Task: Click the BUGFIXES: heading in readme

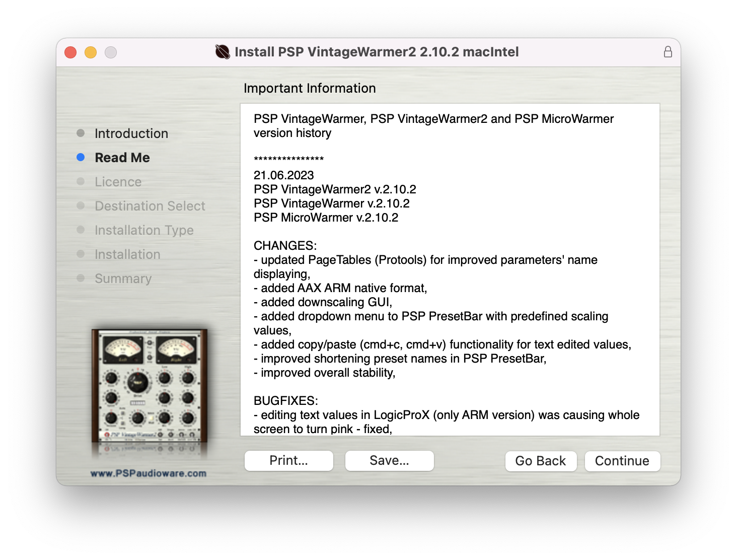Action: 286,401
